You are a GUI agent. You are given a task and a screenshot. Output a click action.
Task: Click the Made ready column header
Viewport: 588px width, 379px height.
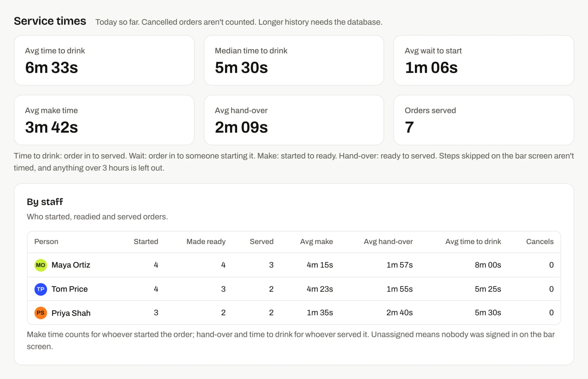pyautogui.click(x=206, y=241)
